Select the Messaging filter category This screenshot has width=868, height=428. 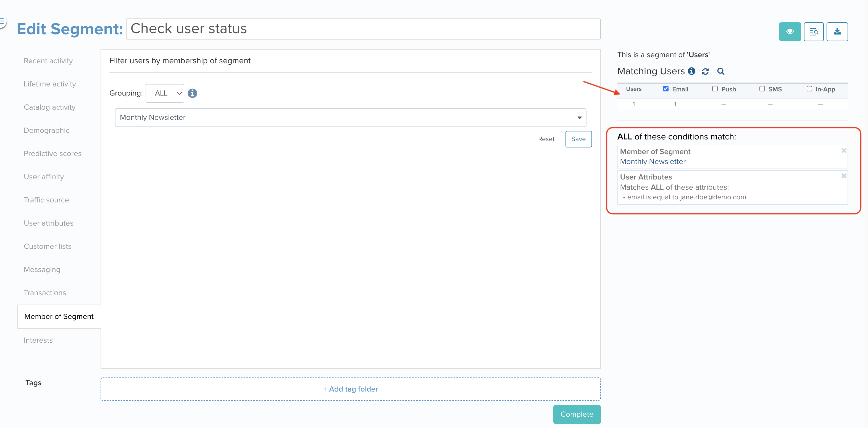pyautogui.click(x=42, y=270)
